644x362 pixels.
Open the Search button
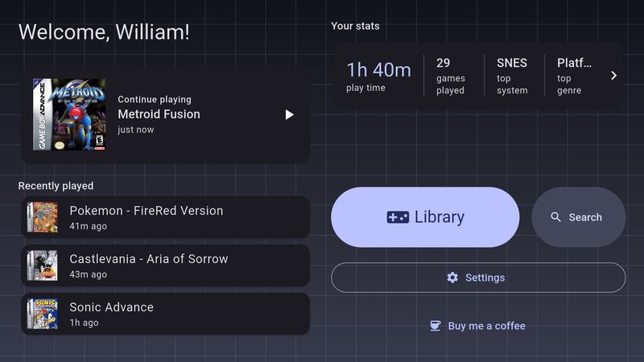pyautogui.click(x=579, y=217)
